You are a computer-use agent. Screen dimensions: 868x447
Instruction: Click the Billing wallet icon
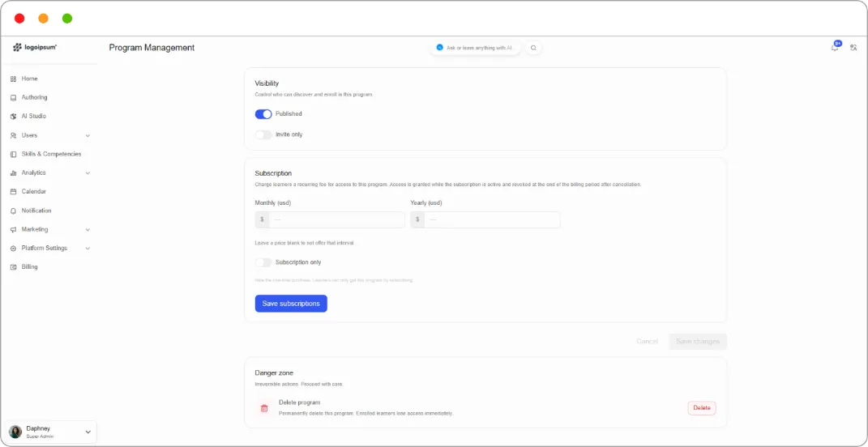tap(13, 267)
